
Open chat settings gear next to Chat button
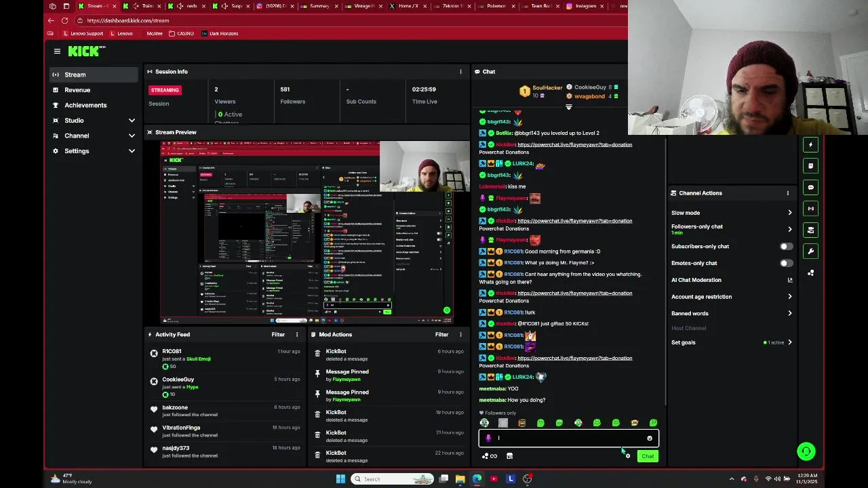[x=628, y=456]
